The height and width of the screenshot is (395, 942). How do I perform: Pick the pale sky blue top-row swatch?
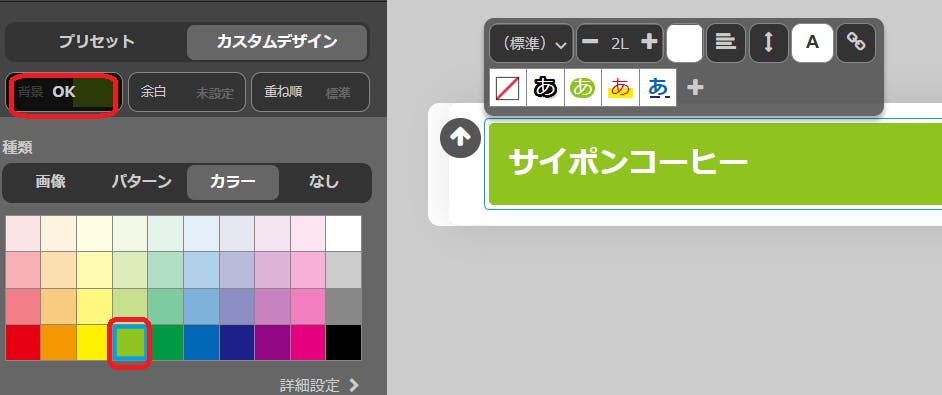tap(201, 233)
